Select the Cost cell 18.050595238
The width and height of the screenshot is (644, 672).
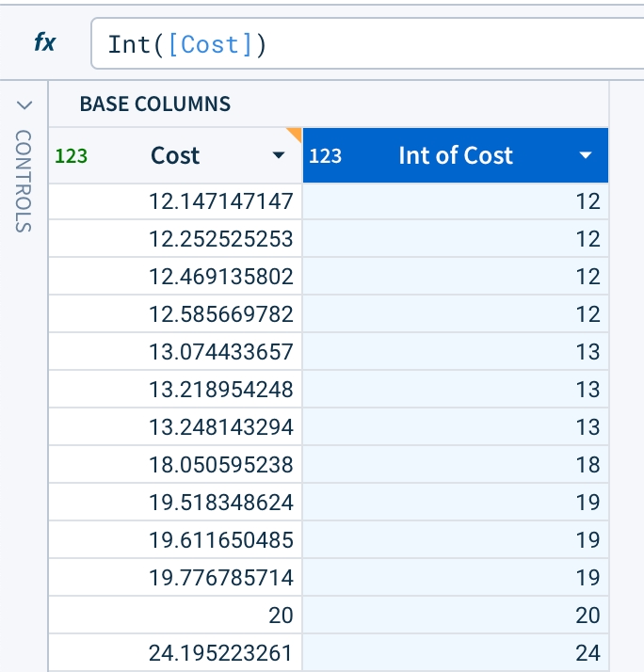coord(221,465)
